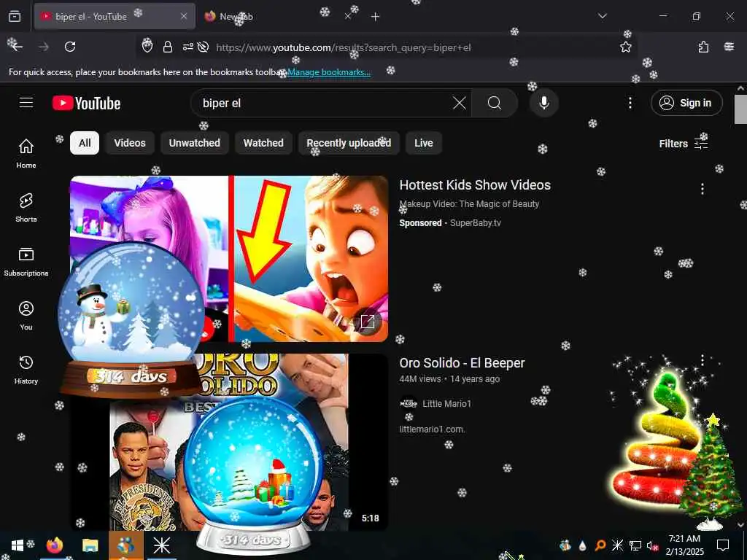Select the Live filter chip
This screenshot has width=747, height=560.
(424, 143)
